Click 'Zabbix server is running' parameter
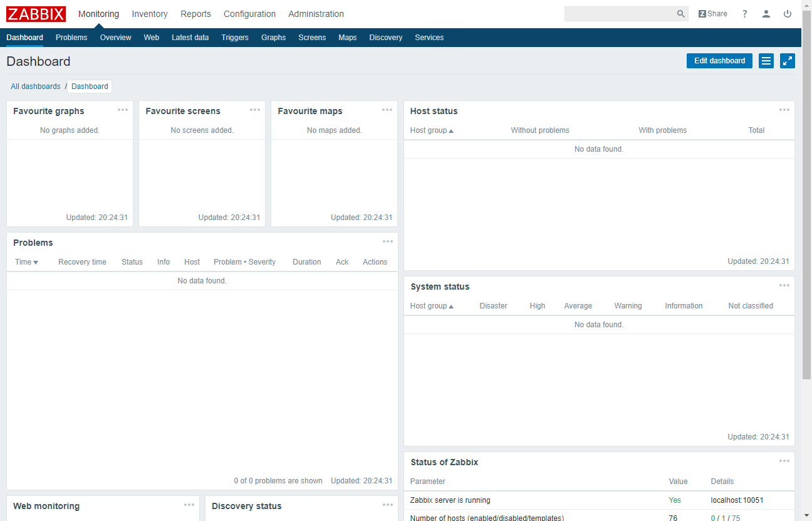812x521 pixels. [450, 500]
